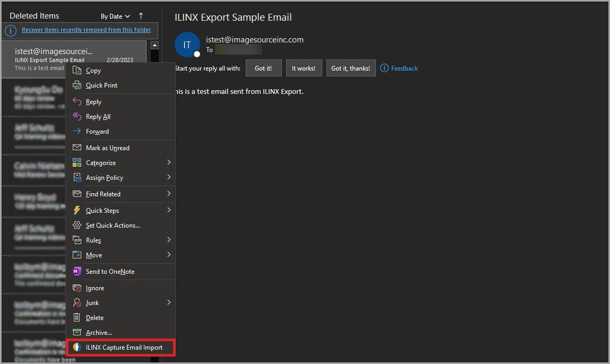Click the ILINX Export Sample Email subject title
The width and height of the screenshot is (610, 364).
(x=233, y=17)
